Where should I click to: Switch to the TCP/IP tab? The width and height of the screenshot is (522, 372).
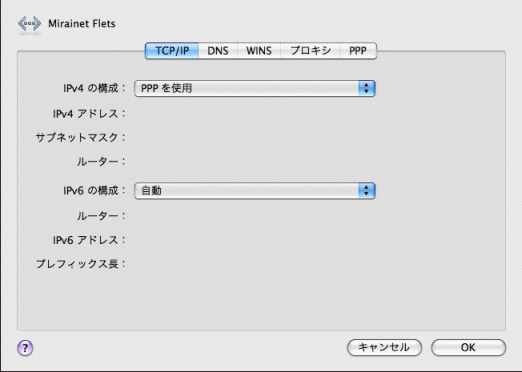172,51
